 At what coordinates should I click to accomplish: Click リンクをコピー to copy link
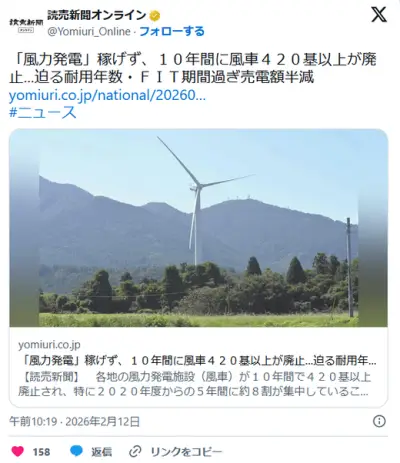click(186, 452)
